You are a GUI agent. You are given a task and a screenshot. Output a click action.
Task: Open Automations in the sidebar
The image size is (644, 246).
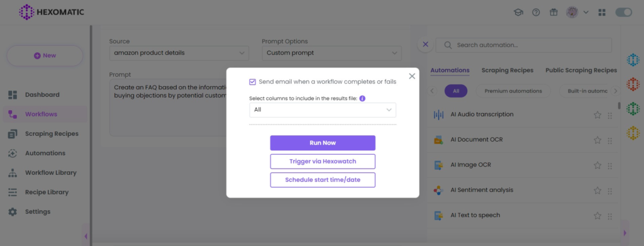tap(45, 153)
